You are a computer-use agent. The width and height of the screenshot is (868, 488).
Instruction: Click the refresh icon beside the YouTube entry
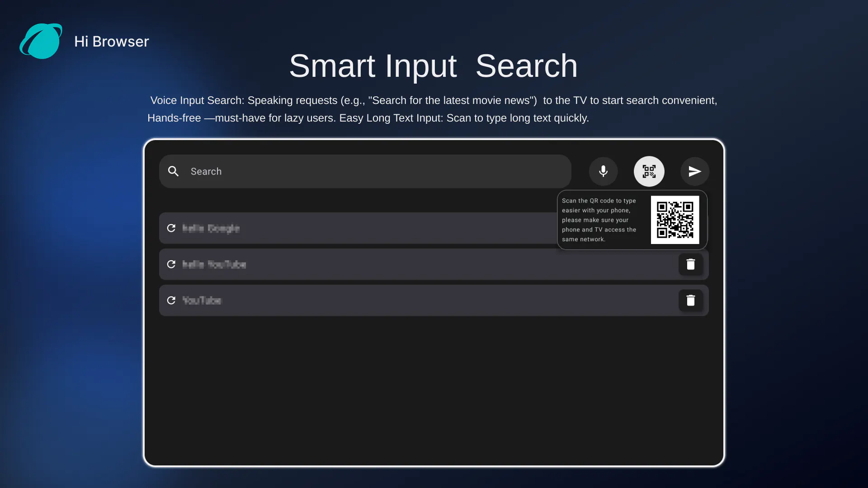(171, 300)
